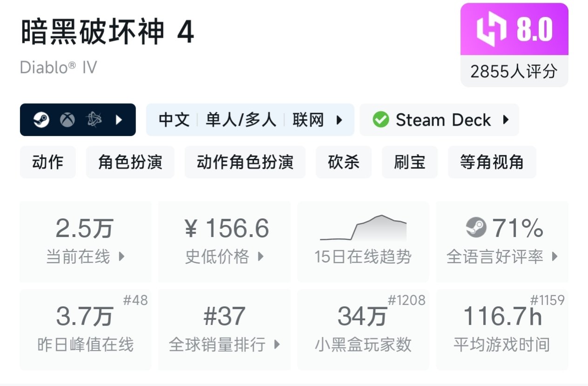This screenshot has width=588, height=386.
Task: View the 15日在线趋势 chart
Action: click(x=363, y=228)
